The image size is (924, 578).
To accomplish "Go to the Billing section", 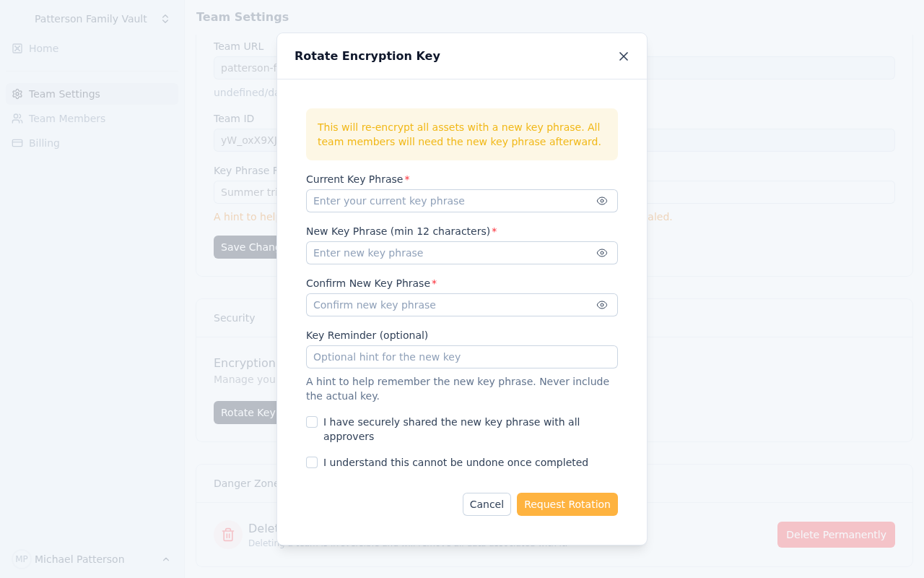I will pos(44,143).
